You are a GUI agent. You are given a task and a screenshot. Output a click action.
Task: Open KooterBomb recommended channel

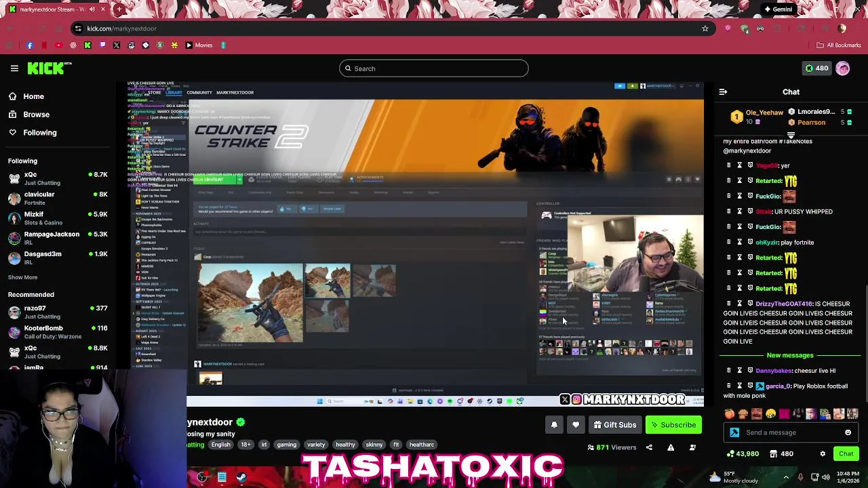point(58,332)
